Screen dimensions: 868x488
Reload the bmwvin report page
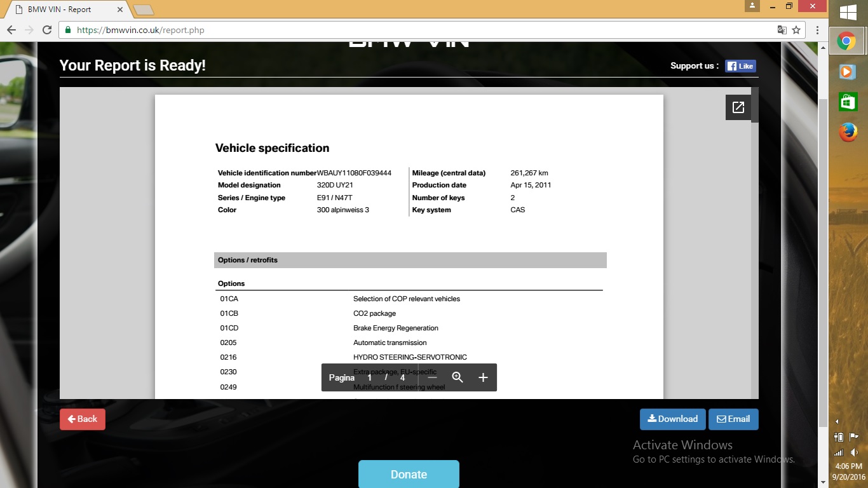(x=47, y=30)
